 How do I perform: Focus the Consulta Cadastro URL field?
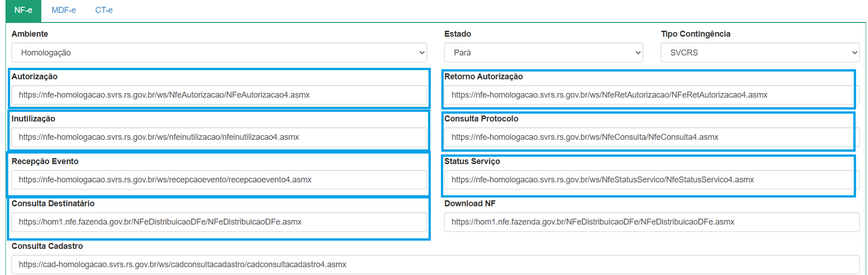435,264
